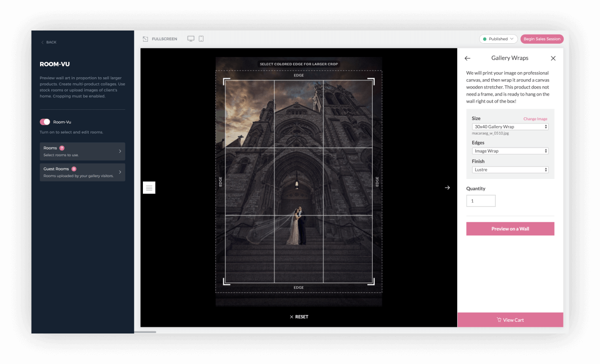600x364 pixels.
Task: Click the bottom-right crop corner handle
Action: [x=371, y=282]
